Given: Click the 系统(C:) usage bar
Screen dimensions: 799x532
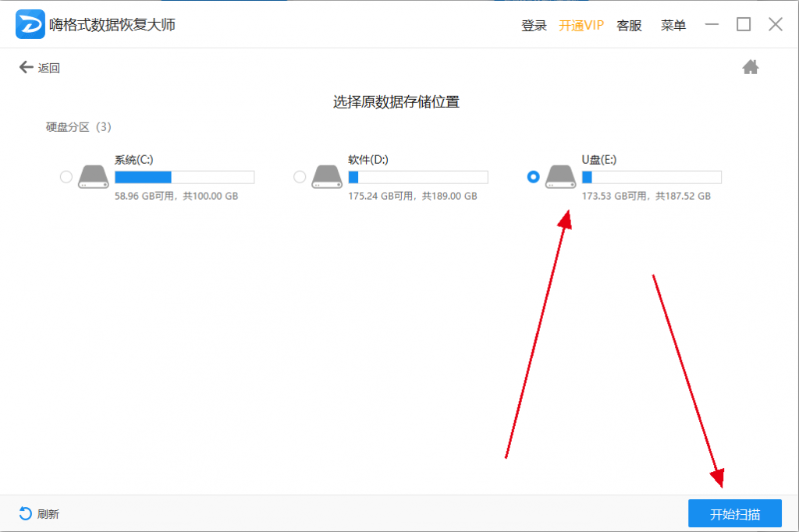Looking at the screenshot, I should pos(184,177).
